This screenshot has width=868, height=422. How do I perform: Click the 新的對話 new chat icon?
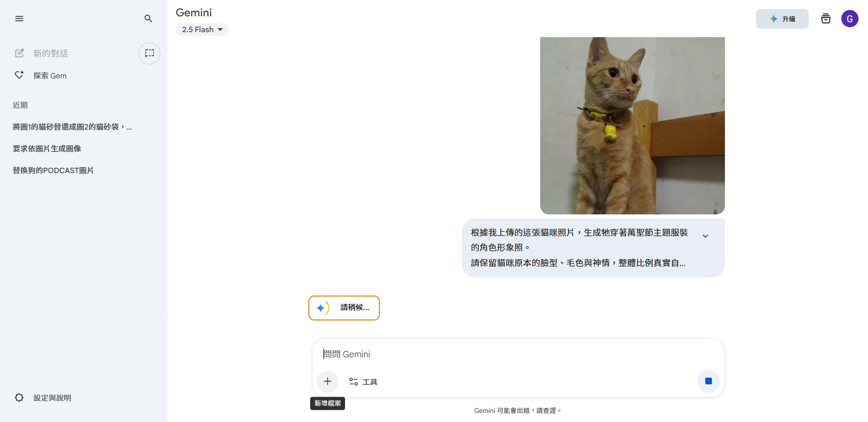[19, 53]
